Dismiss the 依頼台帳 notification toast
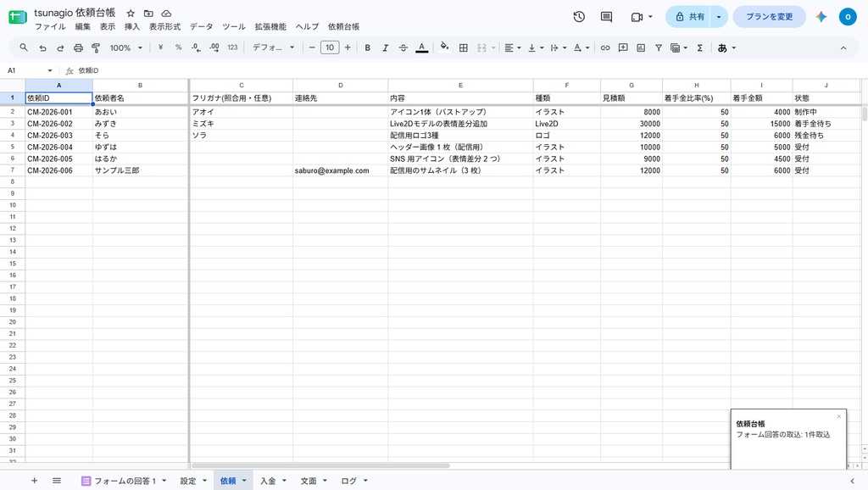 (838, 416)
